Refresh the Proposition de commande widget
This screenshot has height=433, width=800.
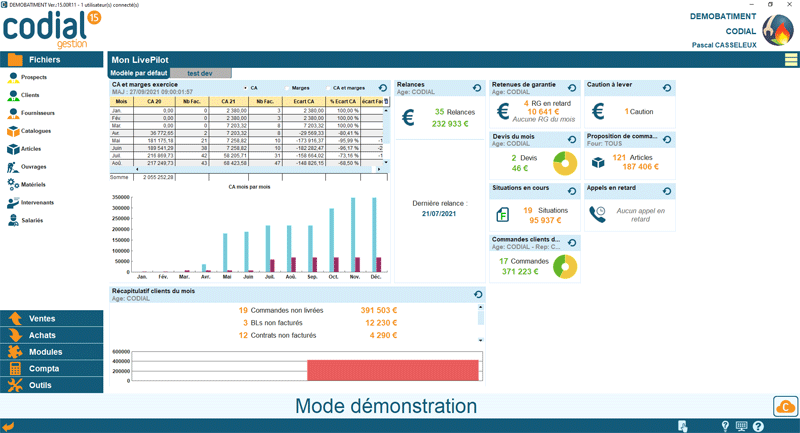coord(667,139)
